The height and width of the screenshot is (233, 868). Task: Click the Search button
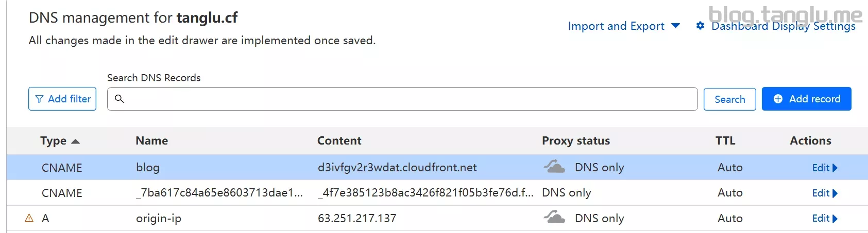729,99
